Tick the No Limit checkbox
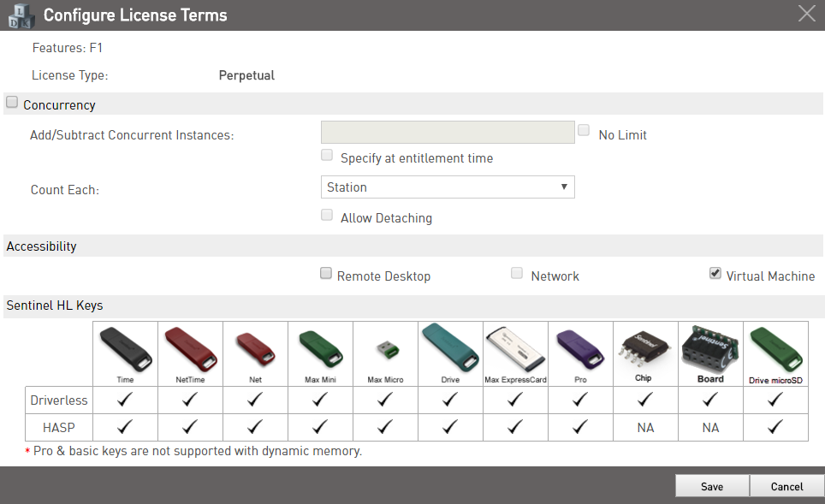Screen dimensions: 825x504 584,131
